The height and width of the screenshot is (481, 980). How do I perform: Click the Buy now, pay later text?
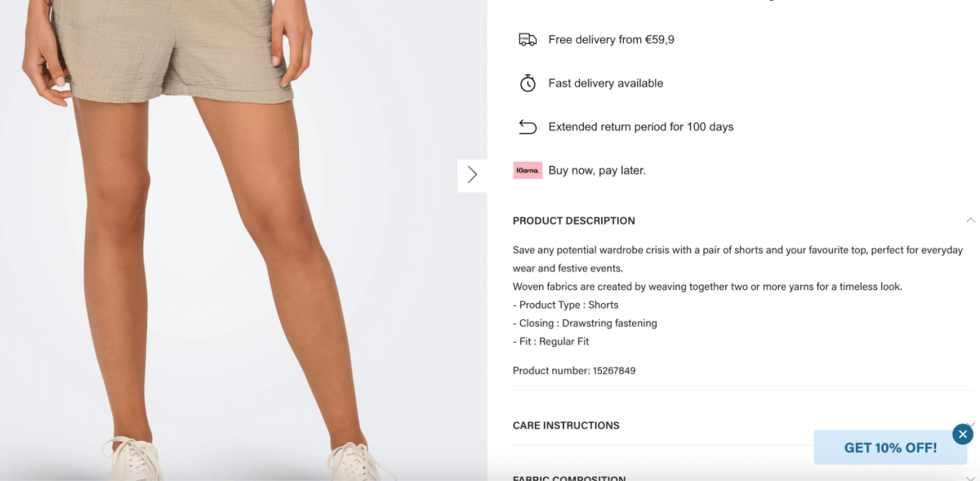[597, 171]
